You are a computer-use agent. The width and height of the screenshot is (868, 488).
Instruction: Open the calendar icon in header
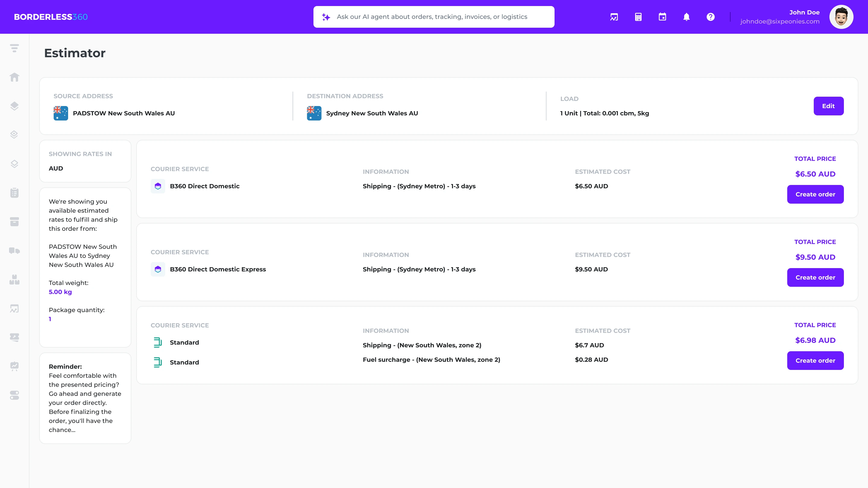click(x=662, y=17)
